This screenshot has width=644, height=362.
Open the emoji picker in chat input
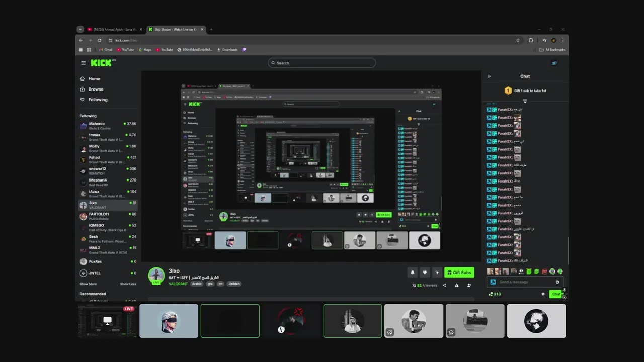tap(557, 282)
